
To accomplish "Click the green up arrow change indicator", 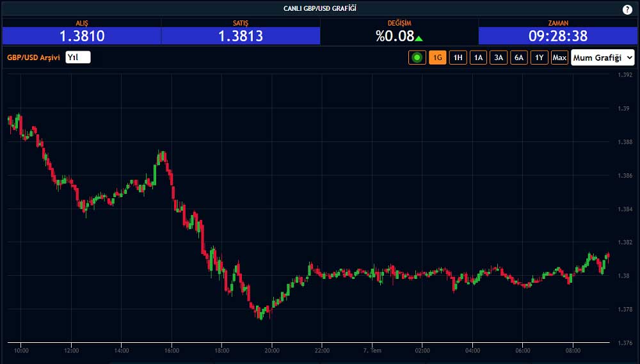I will 419,38.
